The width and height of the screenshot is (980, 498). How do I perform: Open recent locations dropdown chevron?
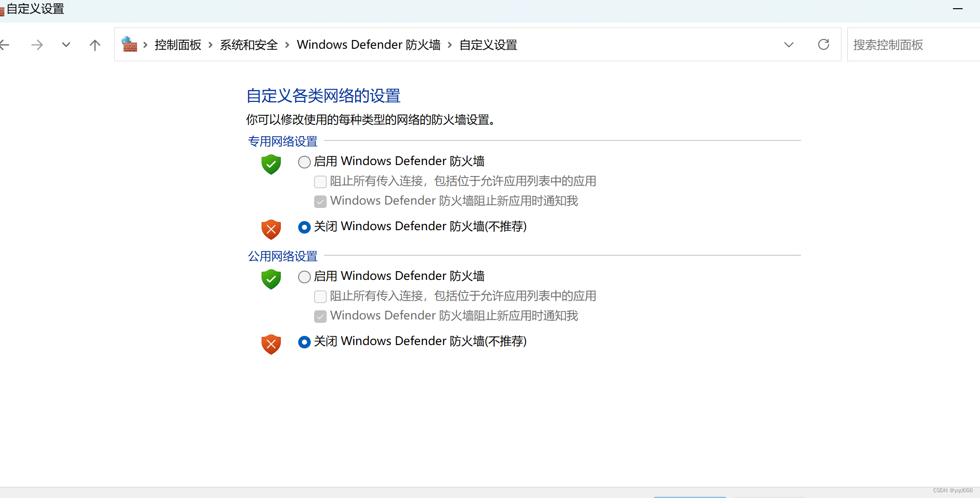coord(66,45)
